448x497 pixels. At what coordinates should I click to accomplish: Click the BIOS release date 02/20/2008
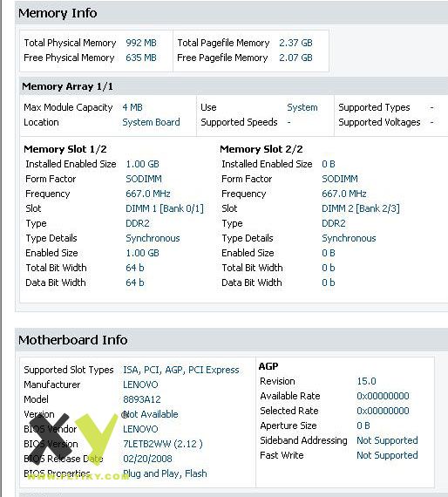tap(147, 459)
